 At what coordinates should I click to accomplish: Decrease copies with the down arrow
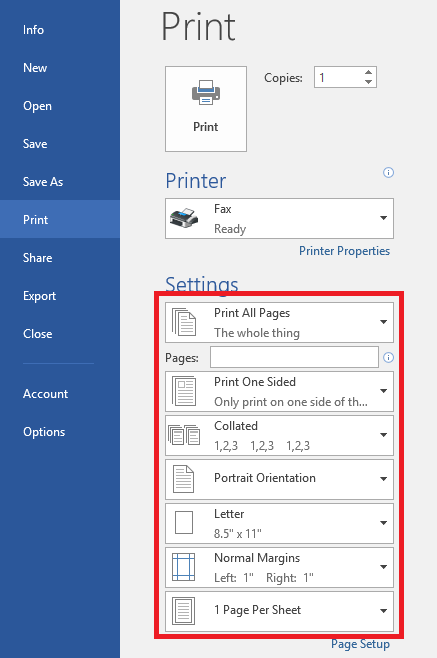pos(368,82)
